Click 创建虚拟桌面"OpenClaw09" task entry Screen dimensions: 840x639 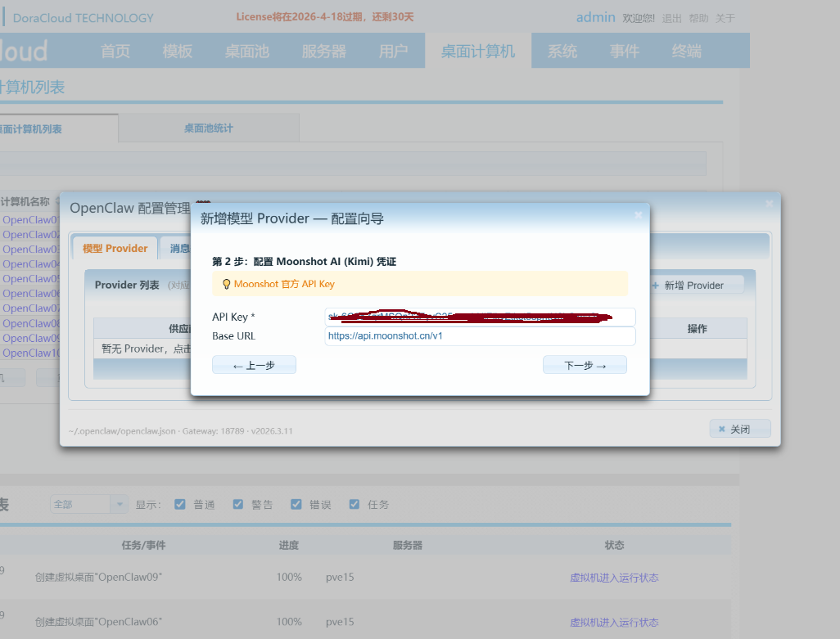coord(98,577)
